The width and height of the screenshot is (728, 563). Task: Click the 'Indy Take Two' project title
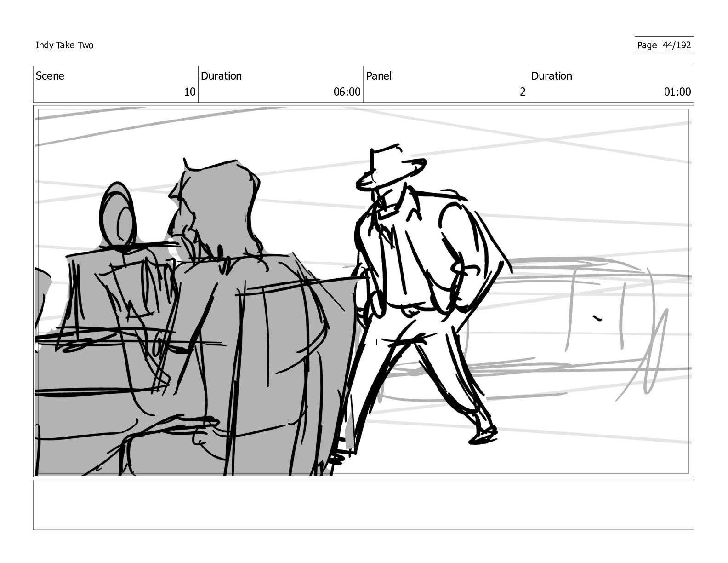(64, 45)
